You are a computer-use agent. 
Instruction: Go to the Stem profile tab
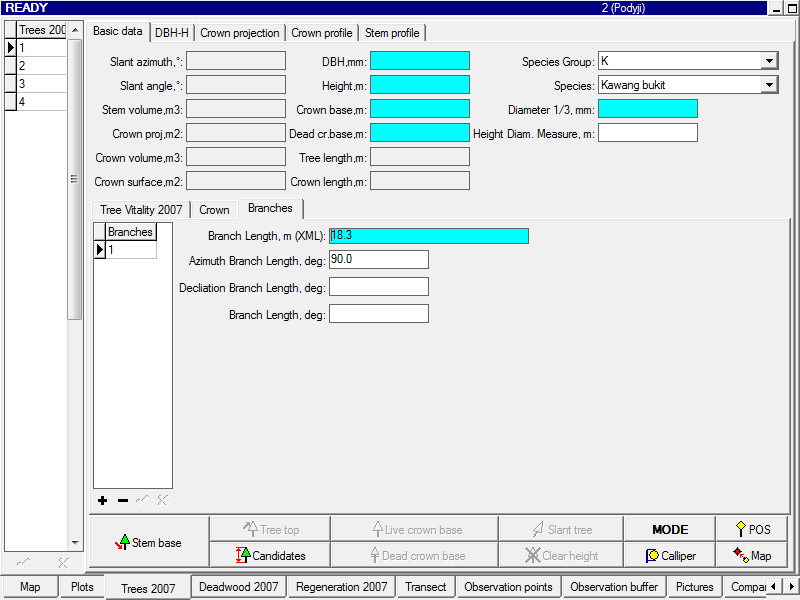[x=392, y=33]
